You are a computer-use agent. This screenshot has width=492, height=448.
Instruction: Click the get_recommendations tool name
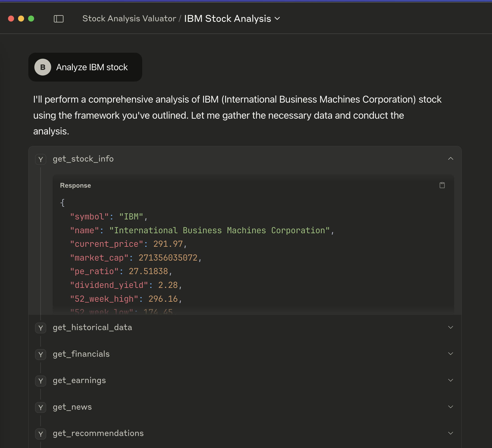point(98,433)
